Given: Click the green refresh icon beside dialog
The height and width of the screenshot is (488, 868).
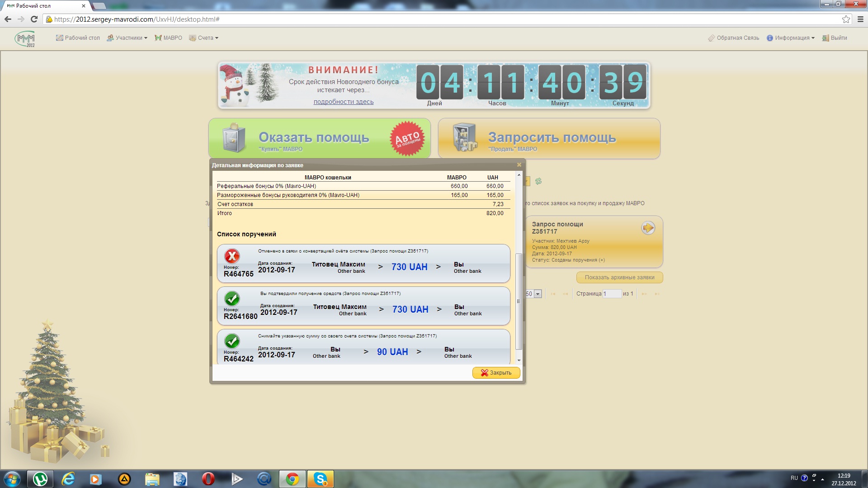Looking at the screenshot, I should point(538,181).
